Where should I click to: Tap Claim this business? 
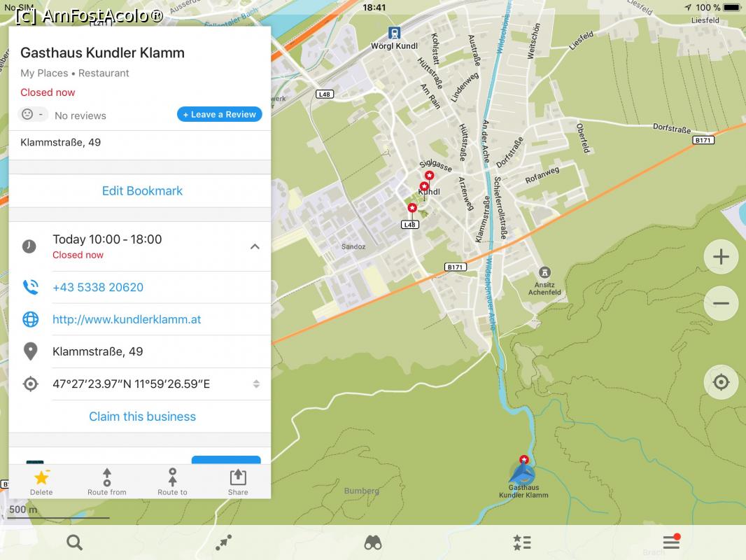(x=142, y=416)
